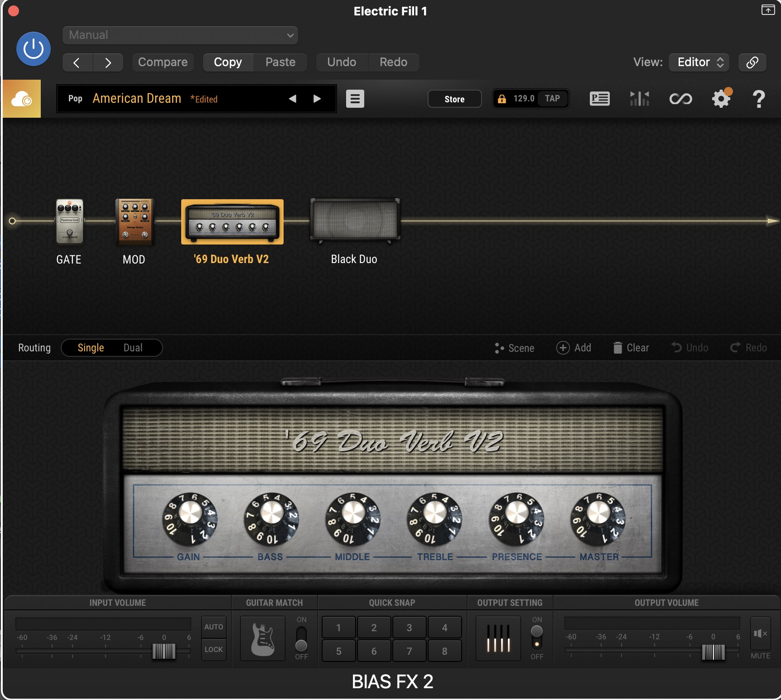The height and width of the screenshot is (700, 781).
Task: Click the routing bar Undo
Action: coord(689,348)
